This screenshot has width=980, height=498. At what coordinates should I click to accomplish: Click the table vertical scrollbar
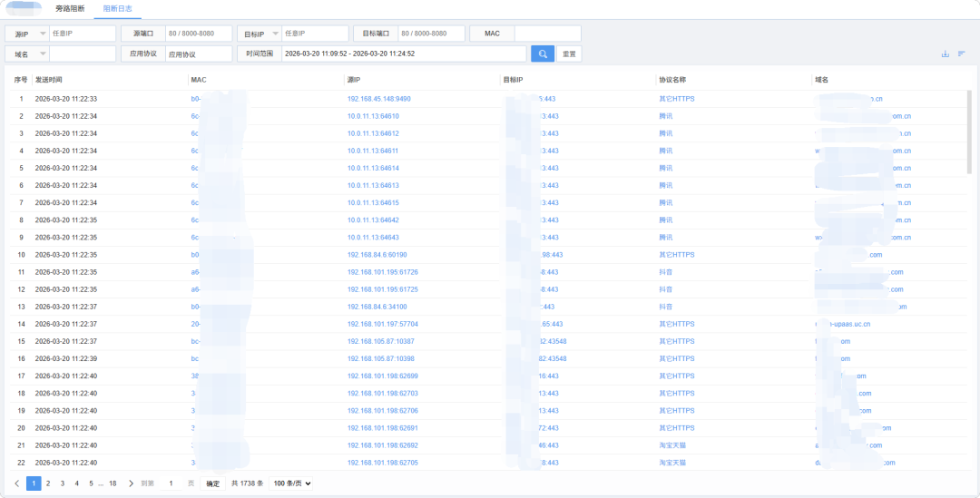coord(969,132)
